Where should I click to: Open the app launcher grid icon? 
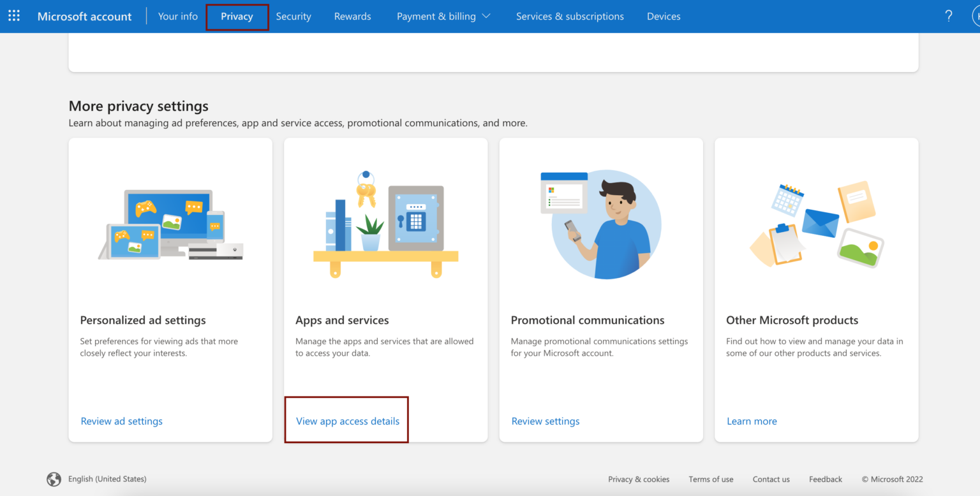point(14,16)
